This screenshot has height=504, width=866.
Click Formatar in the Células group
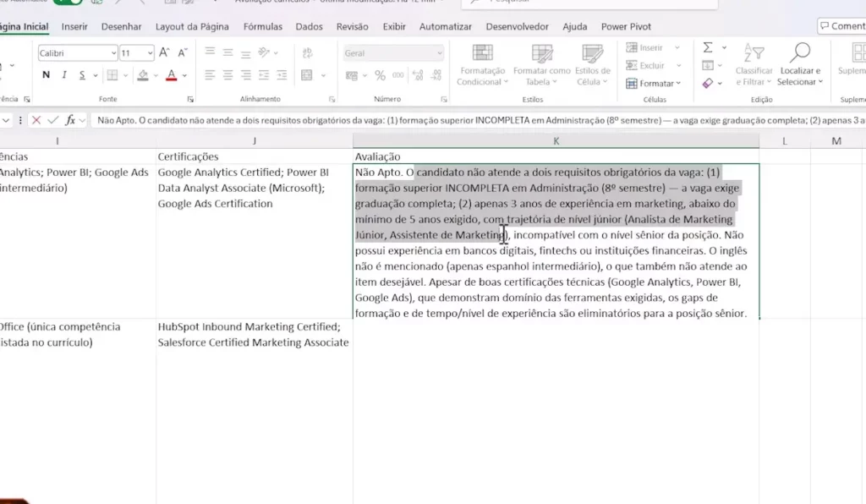[654, 84]
